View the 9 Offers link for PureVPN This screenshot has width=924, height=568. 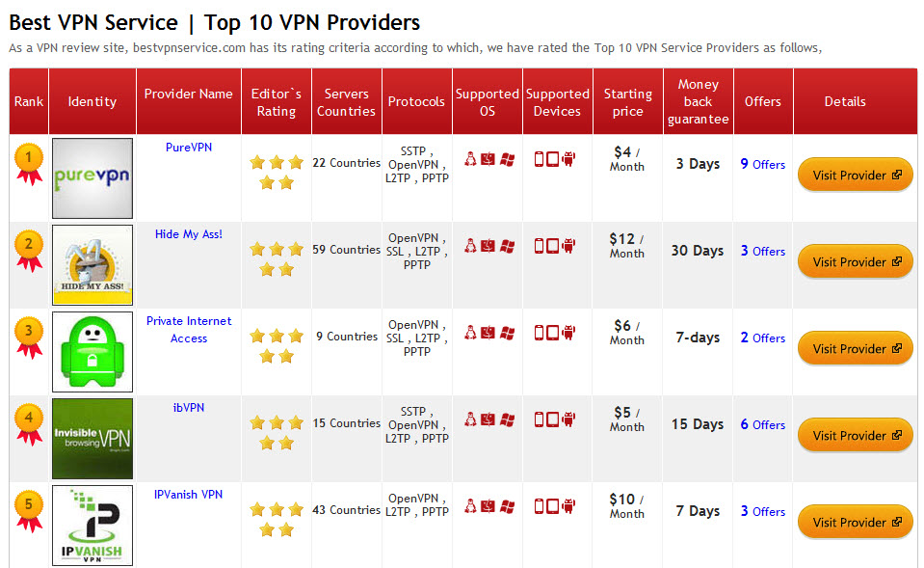pos(762,164)
